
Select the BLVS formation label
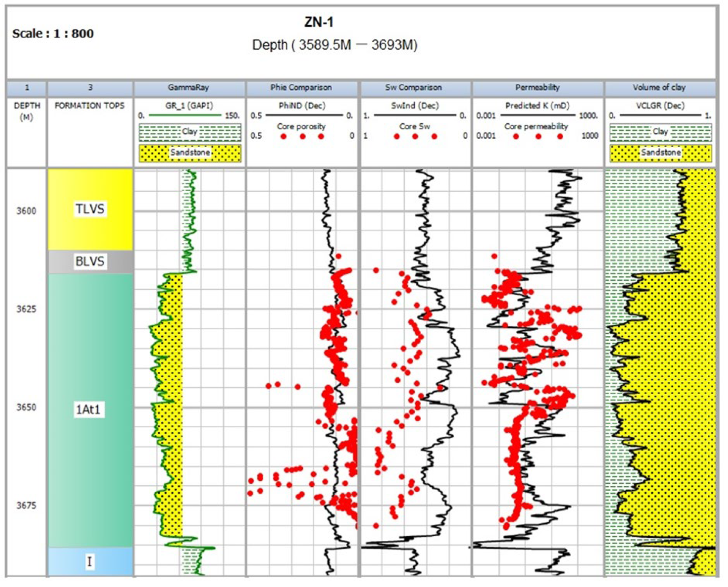pyautogui.click(x=90, y=261)
